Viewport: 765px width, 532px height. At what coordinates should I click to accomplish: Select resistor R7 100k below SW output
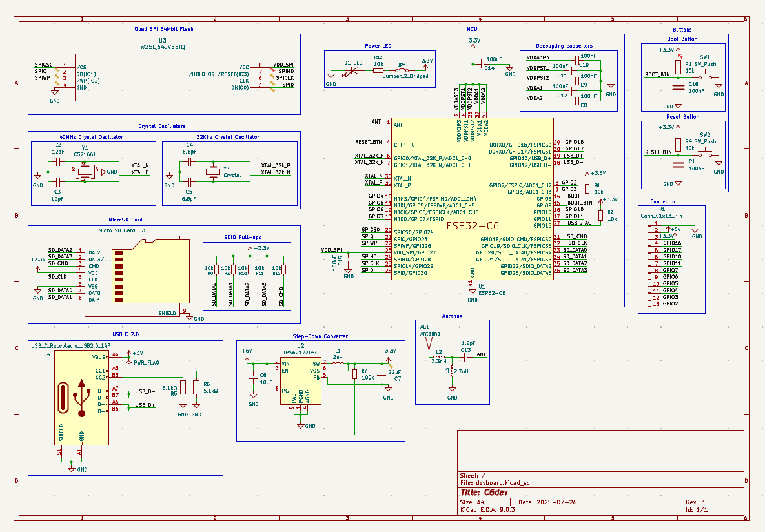(x=354, y=374)
